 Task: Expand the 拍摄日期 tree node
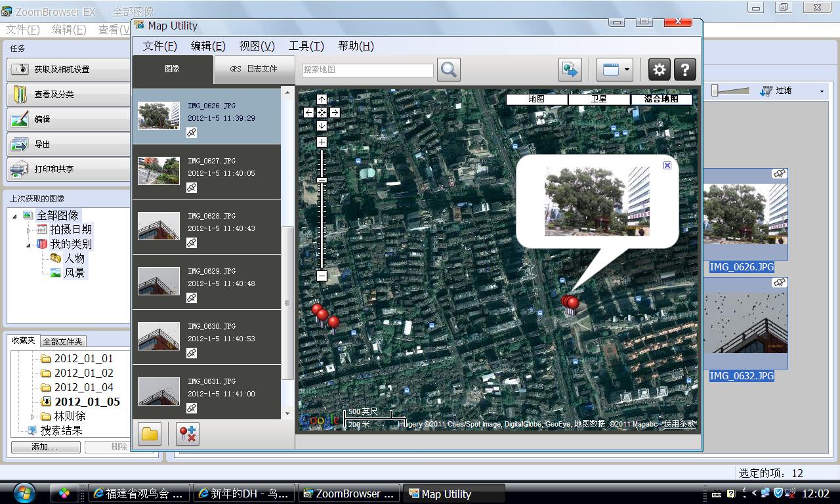pyautogui.click(x=29, y=230)
